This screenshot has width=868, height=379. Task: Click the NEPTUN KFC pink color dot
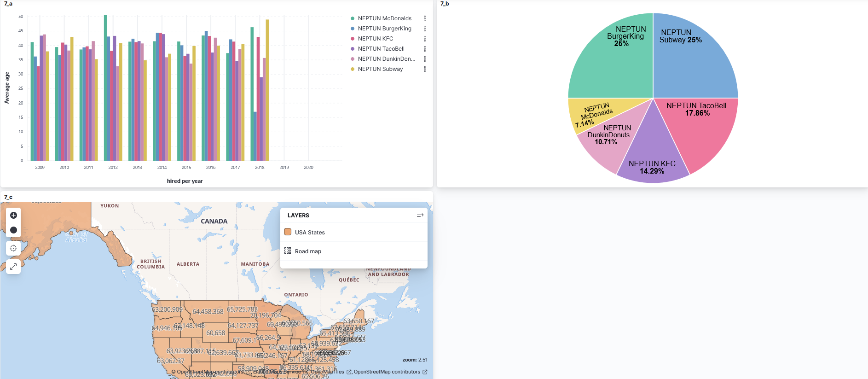click(x=353, y=39)
